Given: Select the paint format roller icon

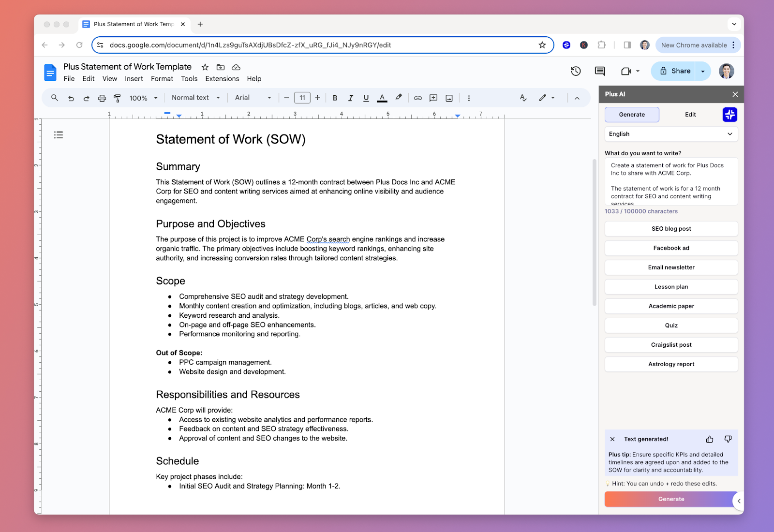Looking at the screenshot, I should [117, 98].
